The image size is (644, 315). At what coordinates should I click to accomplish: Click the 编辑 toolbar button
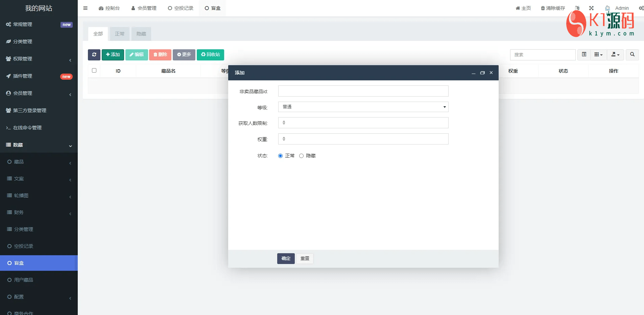click(x=137, y=55)
